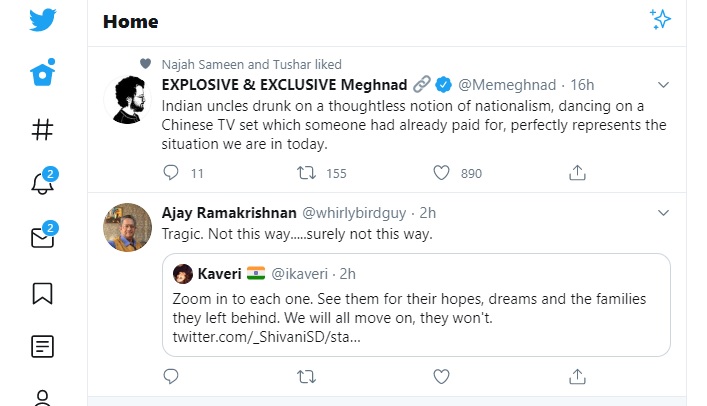
Task: Open Notifications bell icon
Action: 42,183
